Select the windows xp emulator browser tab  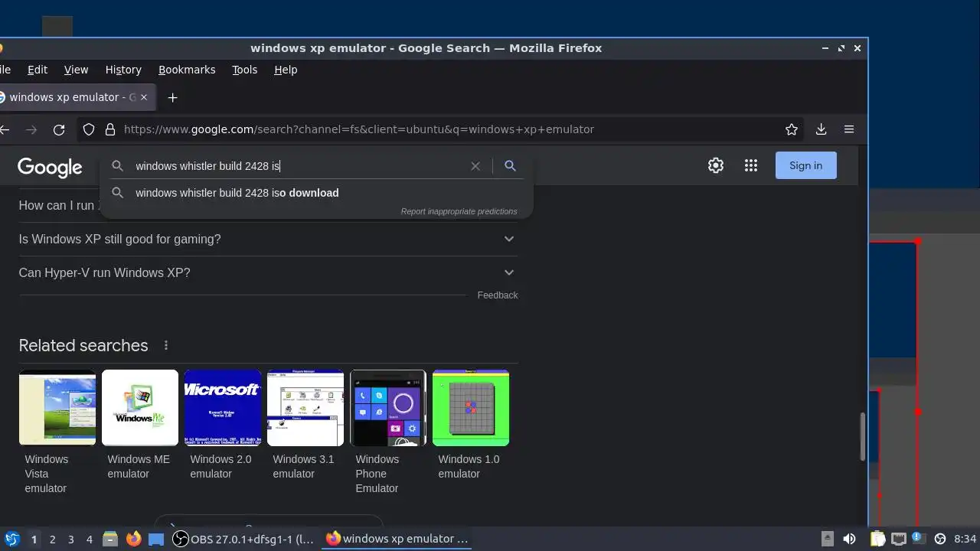[73, 97]
